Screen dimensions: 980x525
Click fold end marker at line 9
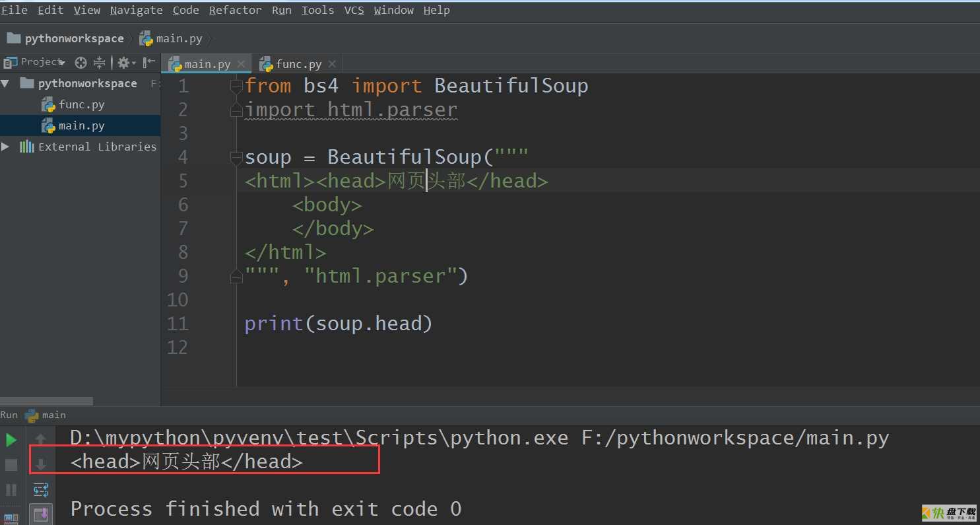(x=236, y=277)
